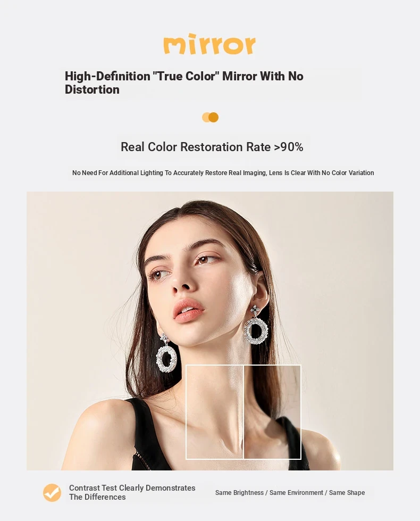420x521 pixels.
Task: Click the orange "mirror" logo
Action: pyautogui.click(x=209, y=44)
